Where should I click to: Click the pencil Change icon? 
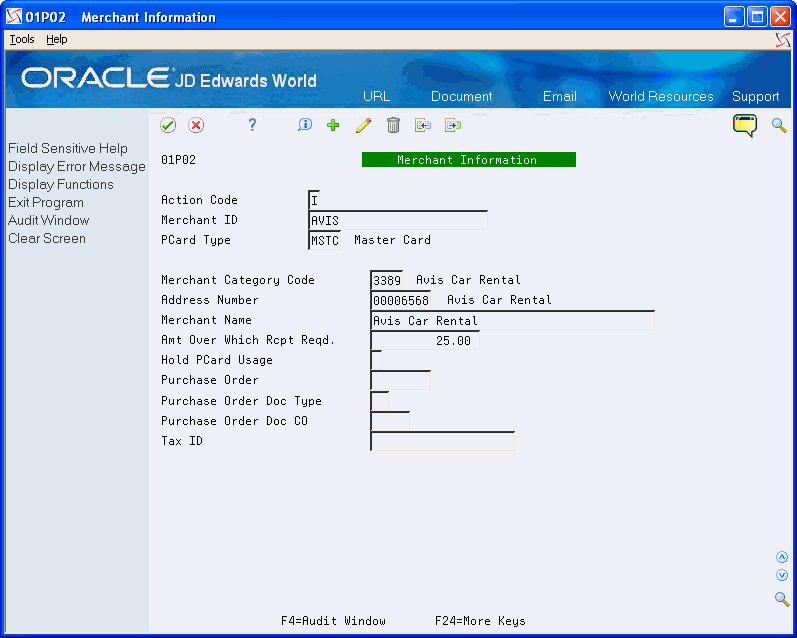coord(363,125)
